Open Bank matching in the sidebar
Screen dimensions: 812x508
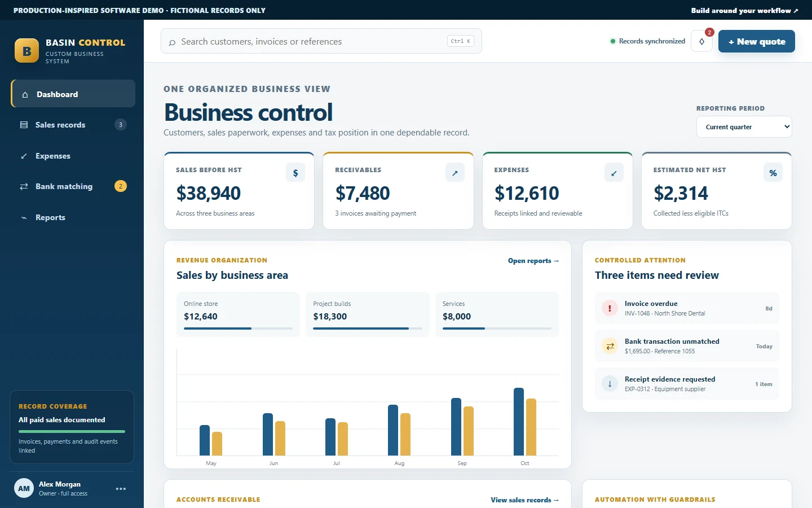pos(73,186)
